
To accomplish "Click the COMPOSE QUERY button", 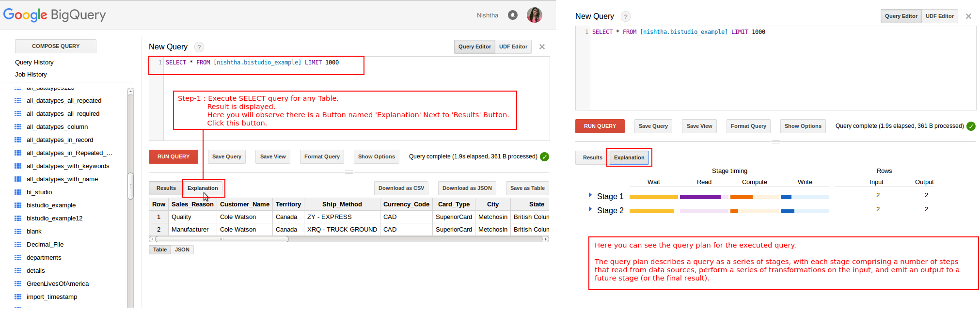I will (56, 46).
